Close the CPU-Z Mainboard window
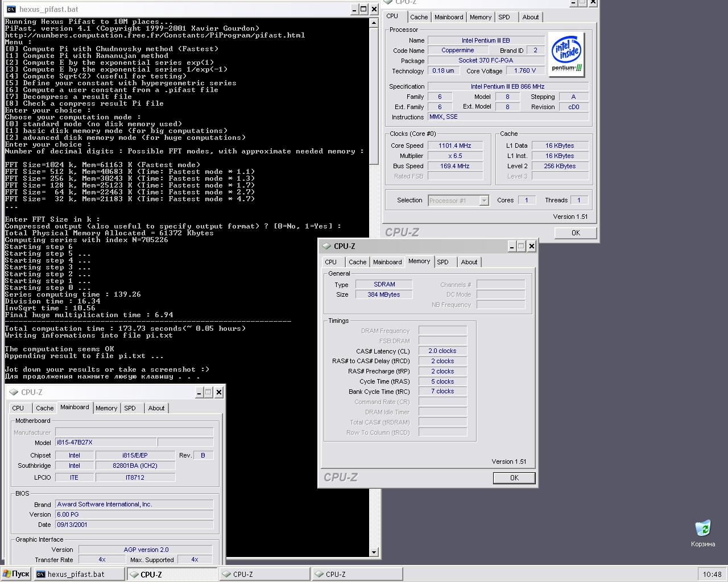Screen dimensions: 728x582 (x=219, y=392)
